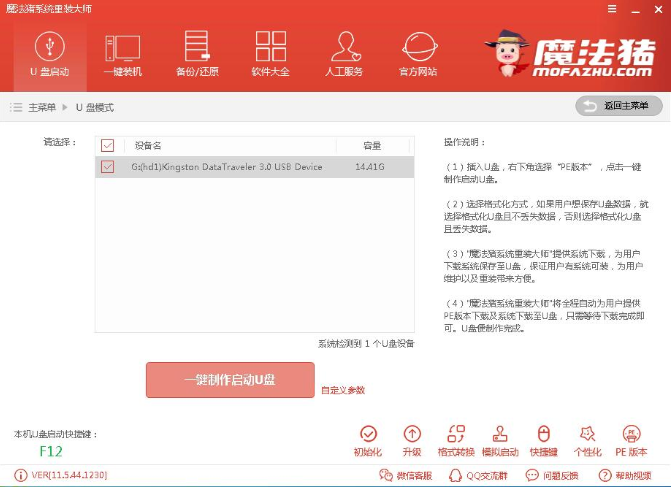Click the VER[11.5.44.1230] version info
The image size is (671, 487).
click(61, 475)
